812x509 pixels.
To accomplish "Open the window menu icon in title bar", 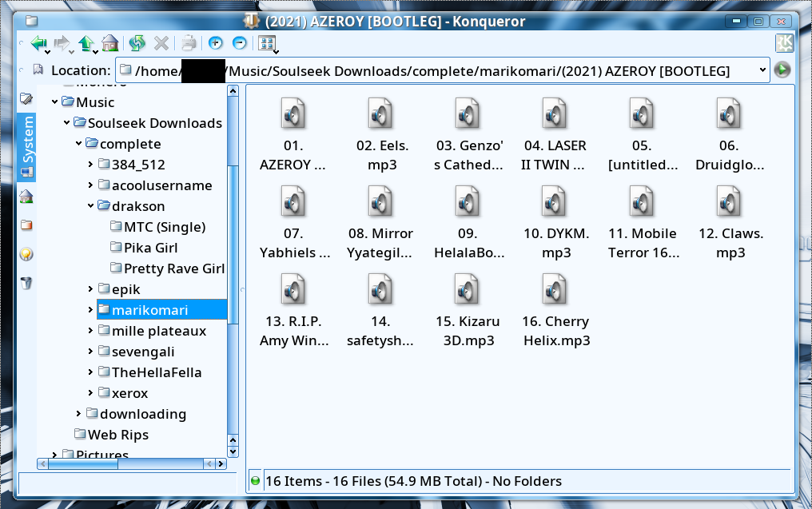I will coord(32,22).
